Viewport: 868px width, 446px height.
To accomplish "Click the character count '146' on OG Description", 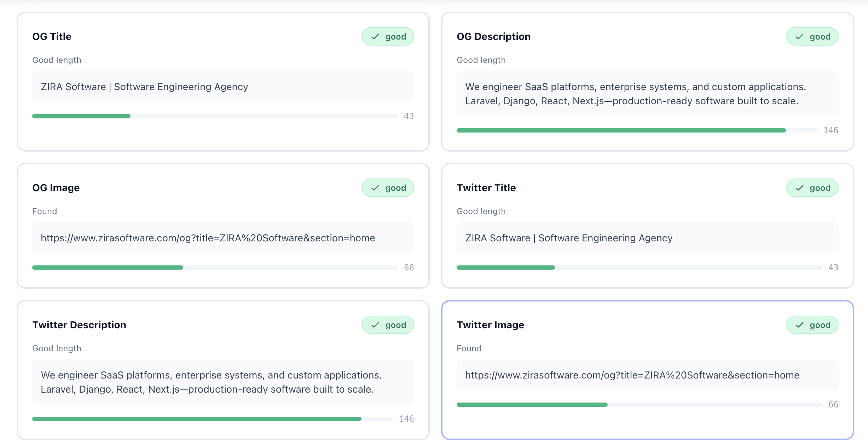I will click(831, 130).
